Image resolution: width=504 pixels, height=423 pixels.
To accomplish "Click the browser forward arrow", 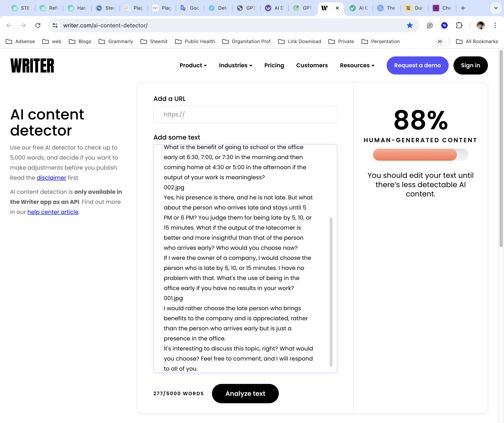I will tap(23, 25).
